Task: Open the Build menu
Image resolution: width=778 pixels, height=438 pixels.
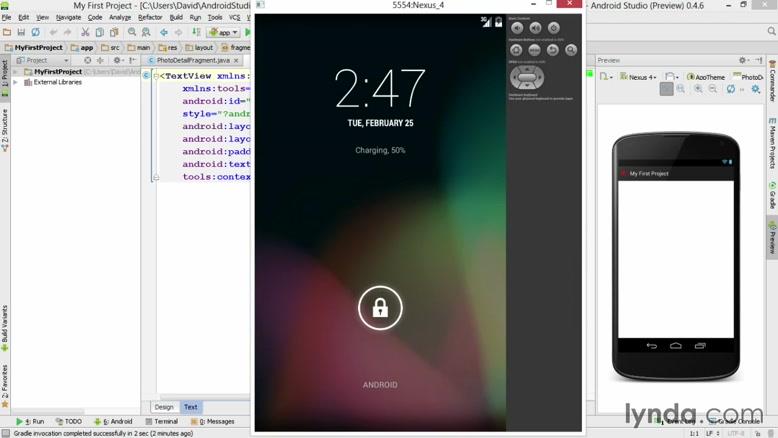Action: (176, 17)
